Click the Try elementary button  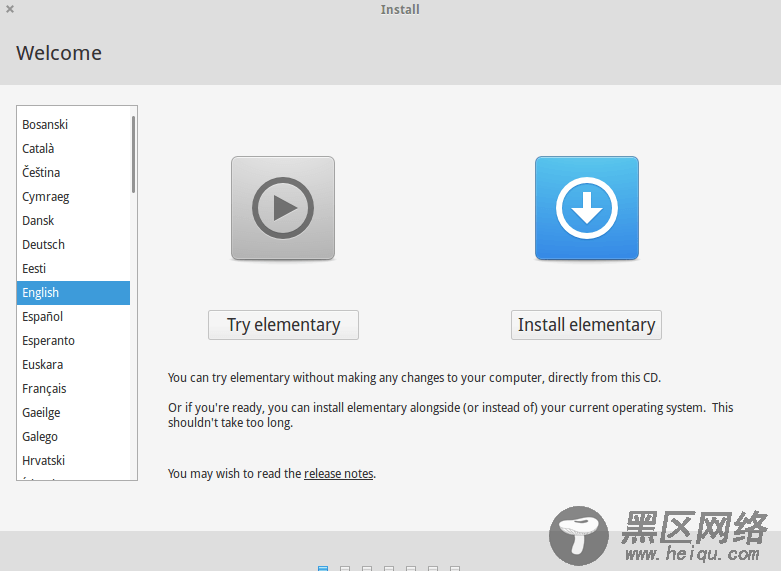[x=283, y=325]
